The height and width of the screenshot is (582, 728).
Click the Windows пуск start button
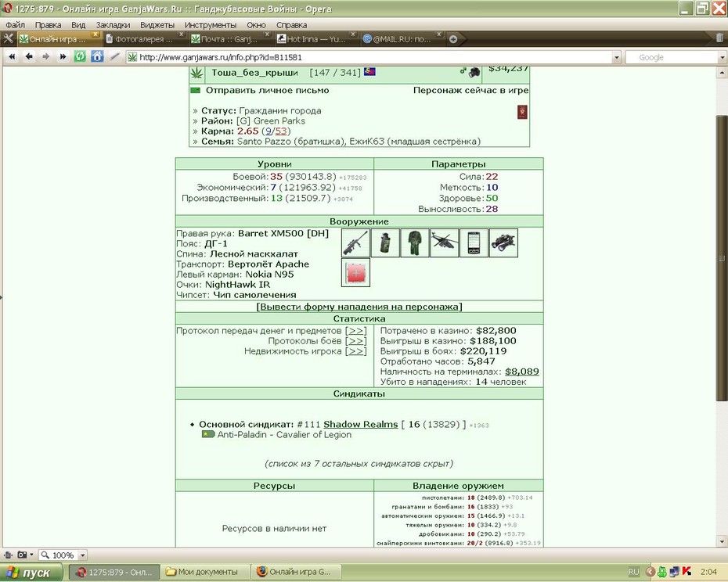(31, 573)
